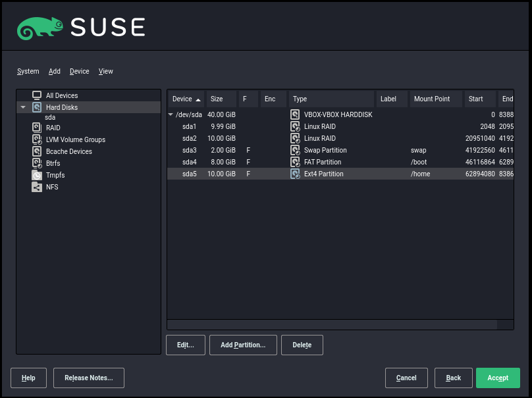Open the System menu

[28, 71]
